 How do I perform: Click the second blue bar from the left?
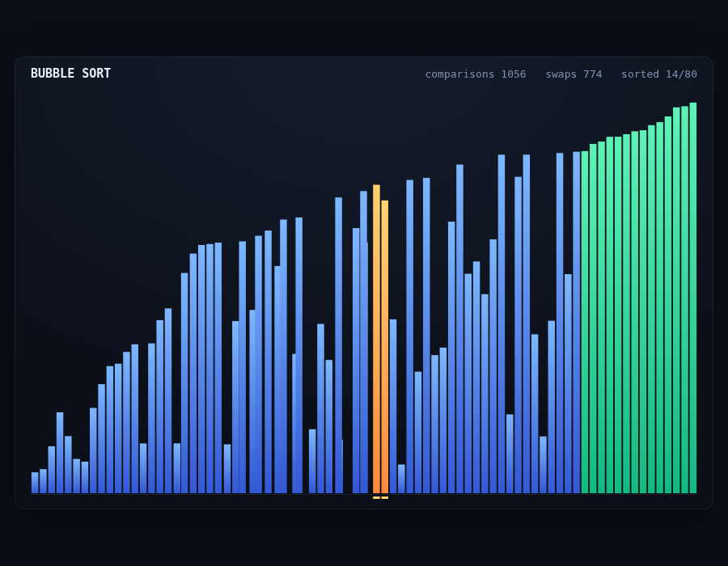43,481
